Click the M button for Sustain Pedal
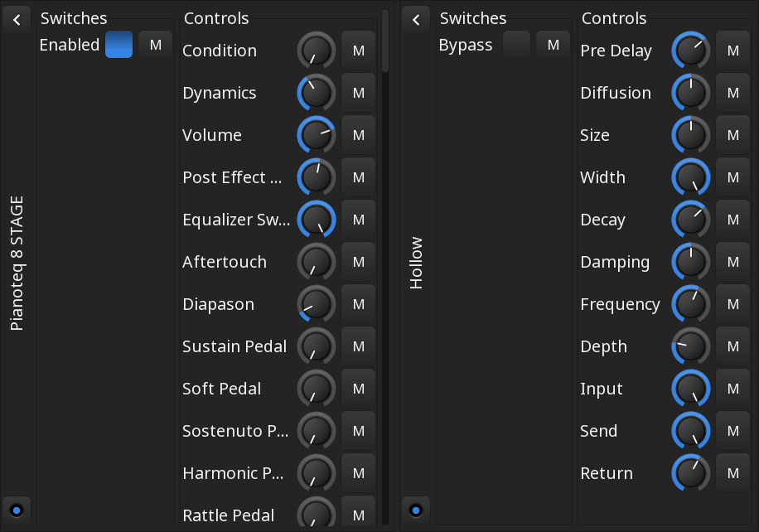Viewport: 759px width, 532px height. click(359, 346)
